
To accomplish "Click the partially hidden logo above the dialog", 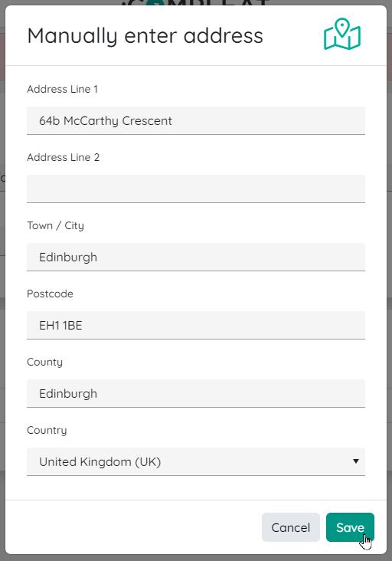I will [196, 3].
